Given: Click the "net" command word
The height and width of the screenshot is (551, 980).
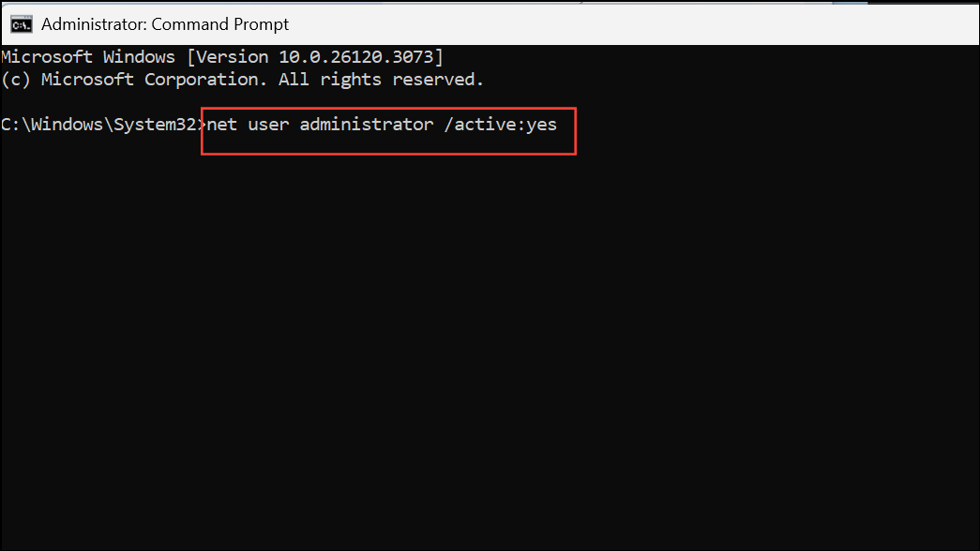Looking at the screenshot, I should (x=222, y=125).
